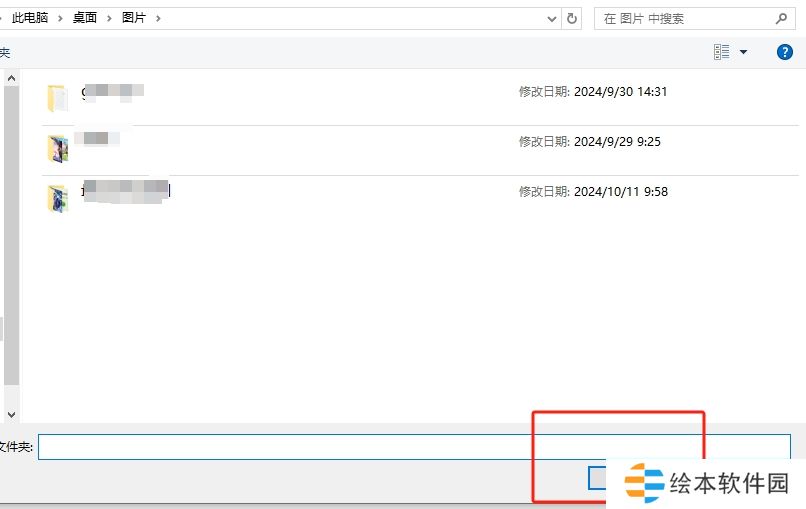Click 图片 in the address breadcrumb
This screenshot has height=509, width=806.
pos(133,18)
